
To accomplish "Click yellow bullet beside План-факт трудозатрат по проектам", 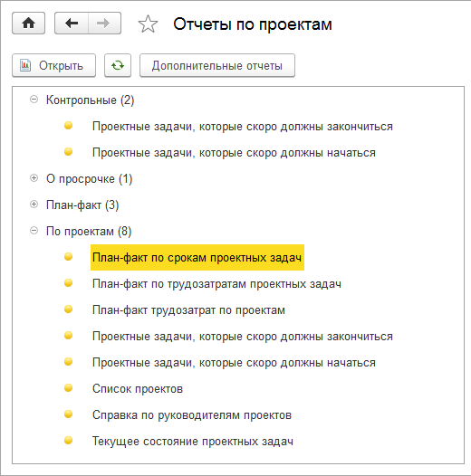I will [68, 309].
